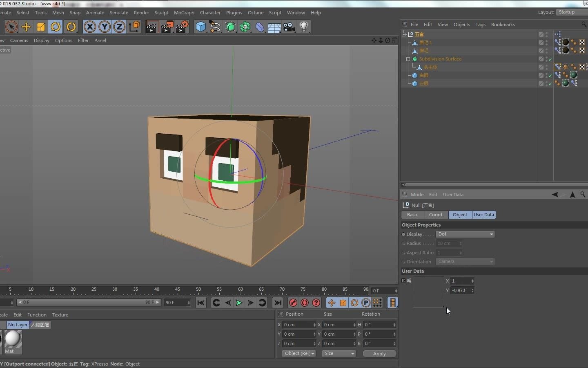Add a Subdivision Surface generator
Image resolution: width=588 pixels, height=368 pixels.
[x=230, y=27]
